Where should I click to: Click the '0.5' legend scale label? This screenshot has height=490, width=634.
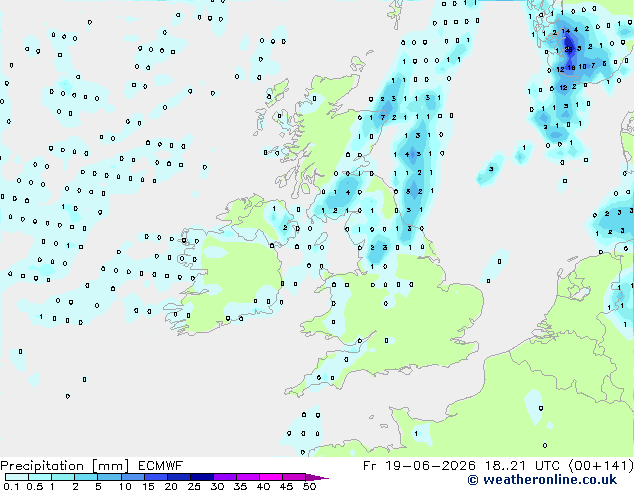pyautogui.click(x=35, y=486)
